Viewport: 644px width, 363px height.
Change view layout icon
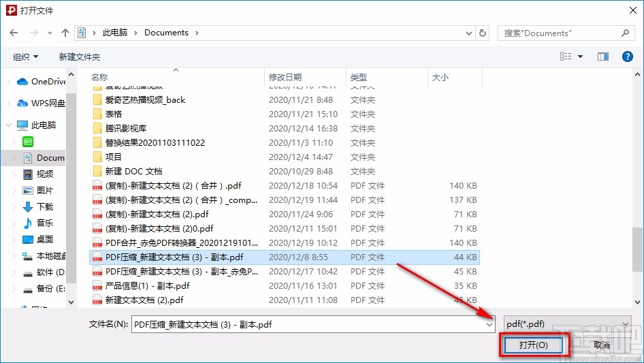click(566, 57)
